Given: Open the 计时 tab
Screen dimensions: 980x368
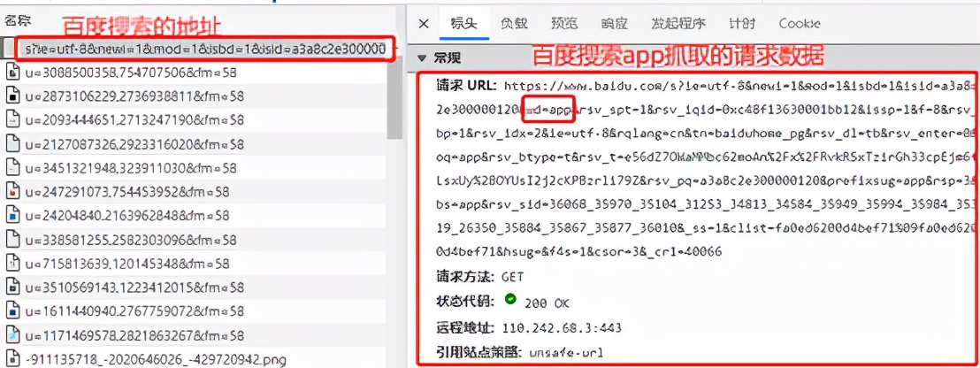Looking at the screenshot, I should pyautogui.click(x=742, y=24).
